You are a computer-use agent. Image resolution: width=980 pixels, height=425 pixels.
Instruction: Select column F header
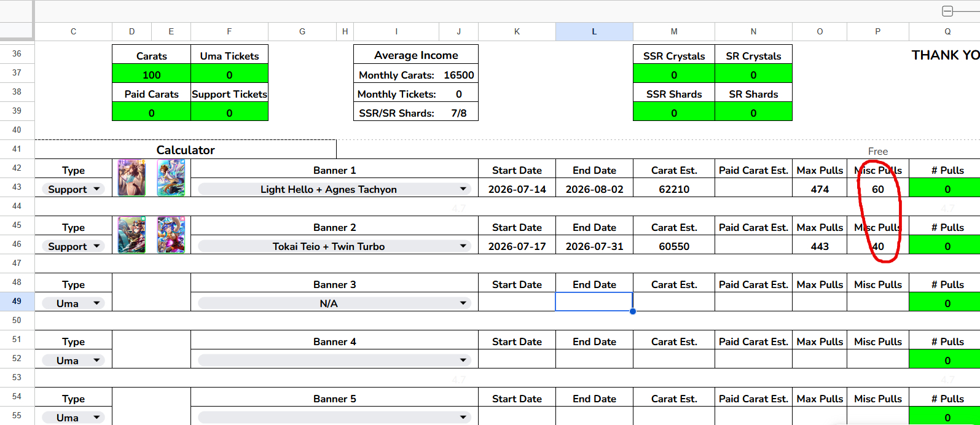click(229, 31)
